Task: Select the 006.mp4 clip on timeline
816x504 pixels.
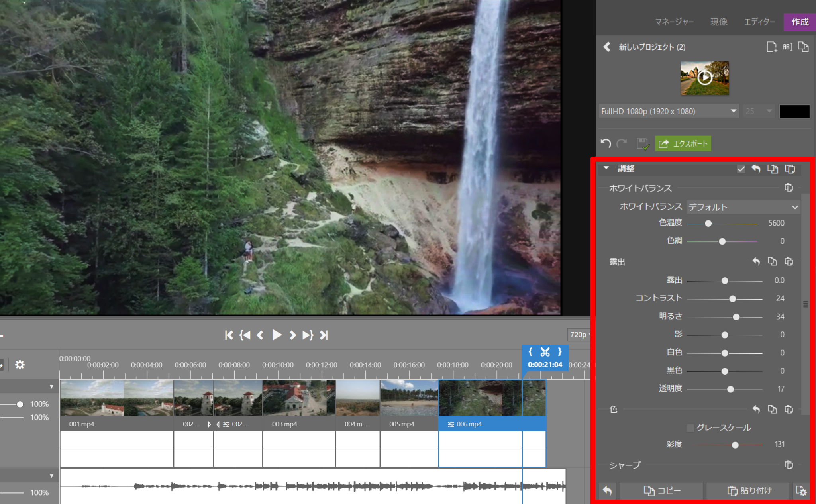Action: point(492,406)
